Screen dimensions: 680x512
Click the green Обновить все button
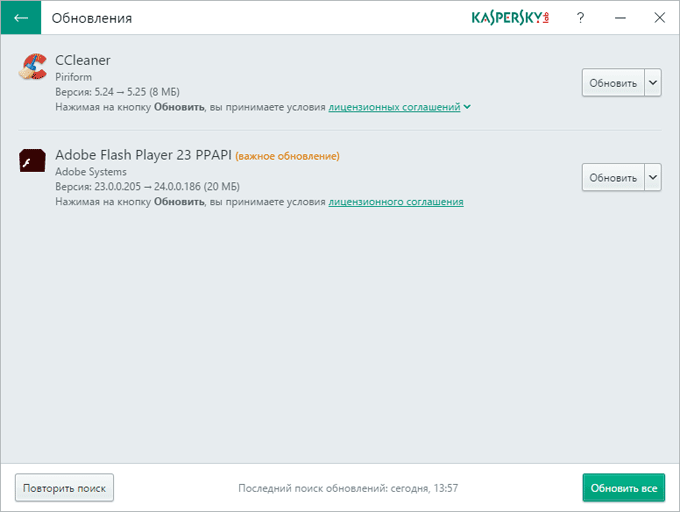(624, 488)
